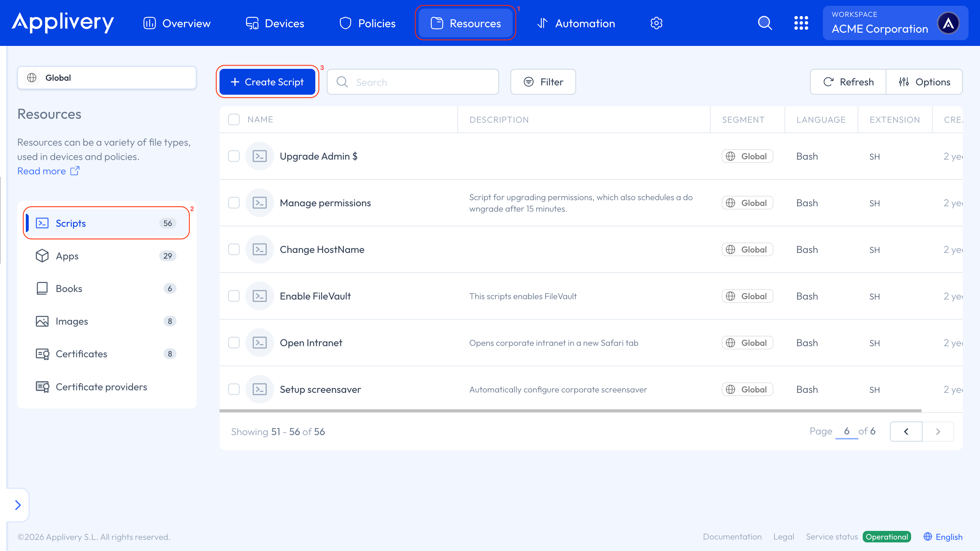This screenshot has width=980, height=551.
Task: Open the global search magnifier icon
Action: [x=765, y=23]
